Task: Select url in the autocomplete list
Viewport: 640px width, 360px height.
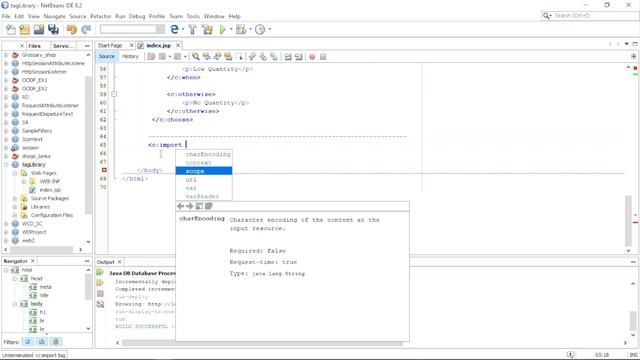Action: tap(204, 180)
